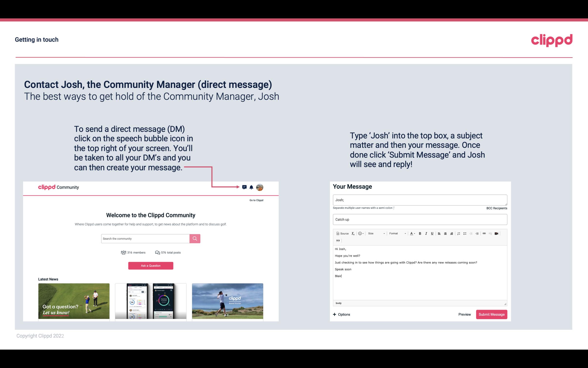Click the recipient input field for Josh
The height and width of the screenshot is (368, 588).
419,200
